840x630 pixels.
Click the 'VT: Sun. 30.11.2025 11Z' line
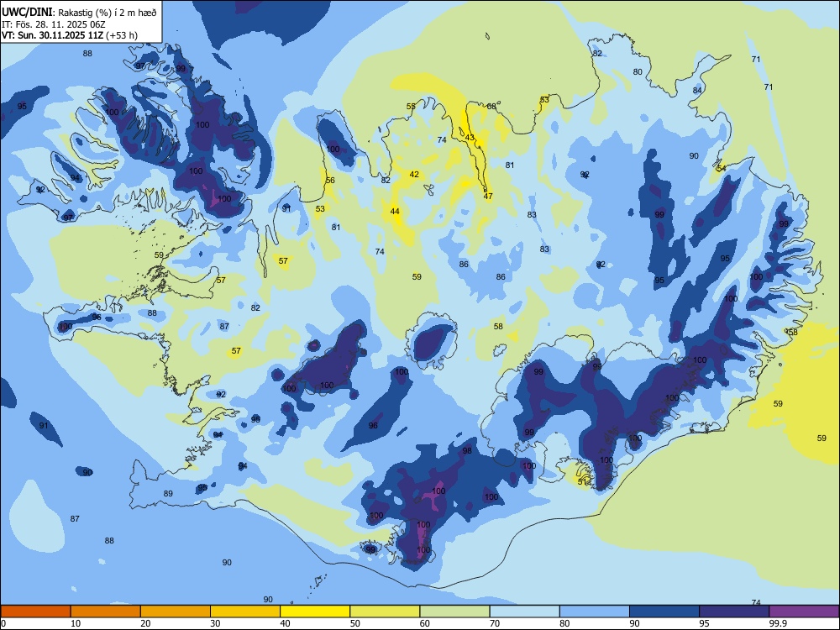[52, 35]
